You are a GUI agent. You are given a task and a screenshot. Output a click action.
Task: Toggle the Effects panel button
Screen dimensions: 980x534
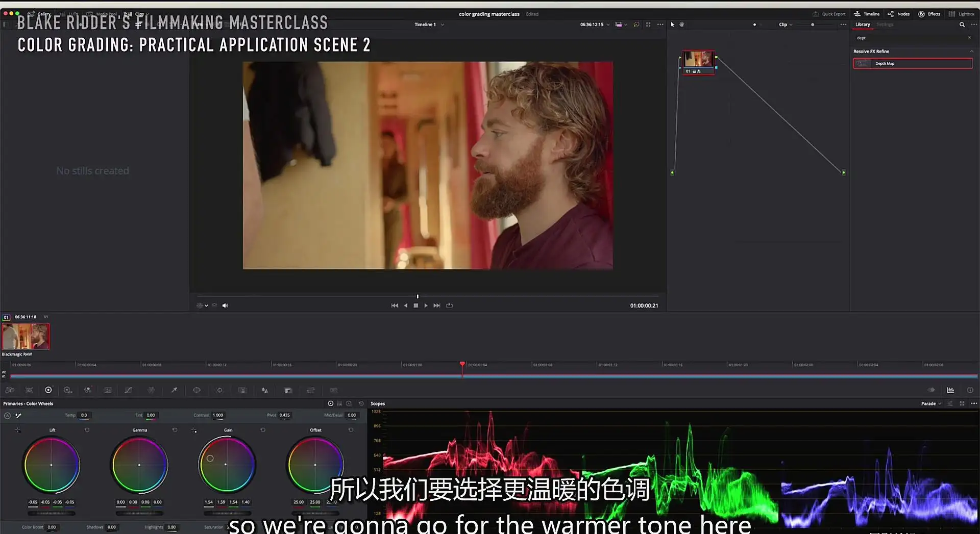point(929,14)
